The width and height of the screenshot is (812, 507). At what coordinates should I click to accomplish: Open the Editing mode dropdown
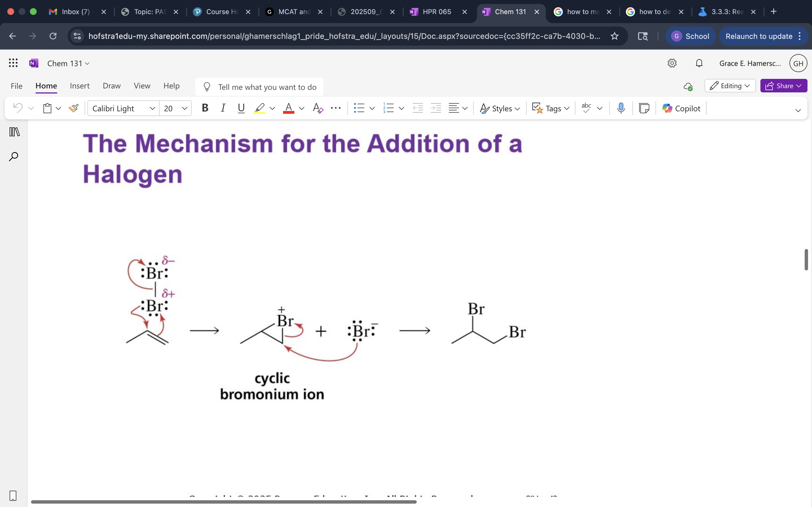pyautogui.click(x=730, y=86)
